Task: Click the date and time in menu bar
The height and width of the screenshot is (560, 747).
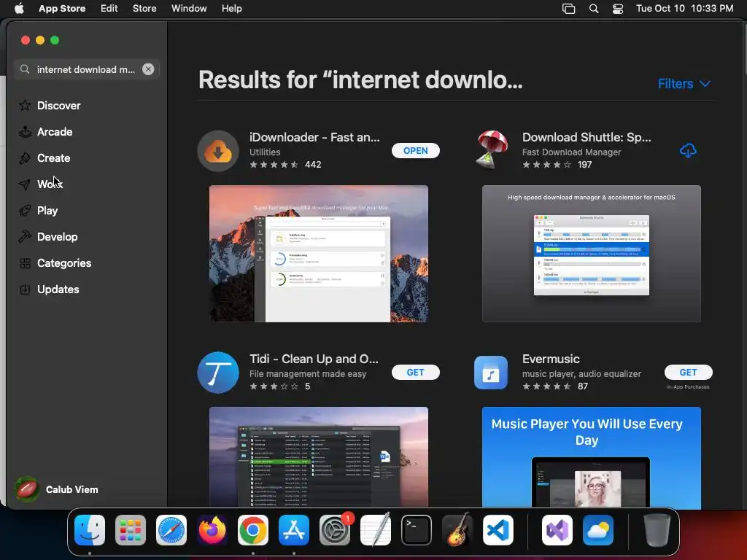Action: [x=684, y=9]
